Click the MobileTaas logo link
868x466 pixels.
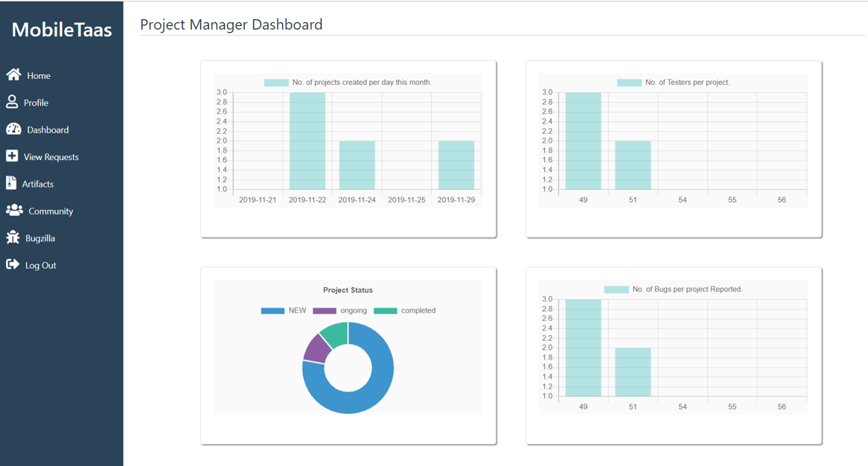[62, 30]
